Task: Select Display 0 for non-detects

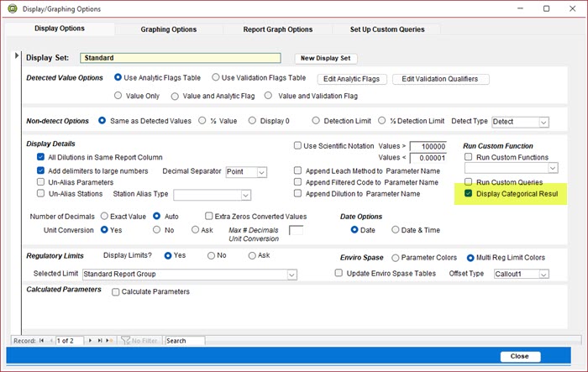Action: tap(252, 120)
